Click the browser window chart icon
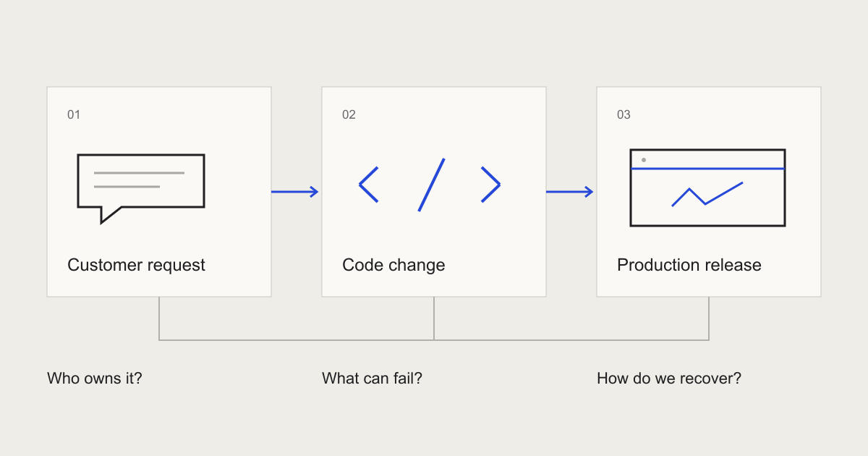This screenshot has width=868, height=456. (x=707, y=187)
